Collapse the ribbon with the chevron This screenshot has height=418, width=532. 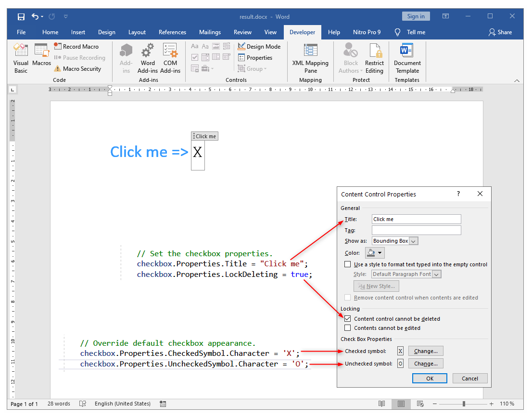click(517, 80)
